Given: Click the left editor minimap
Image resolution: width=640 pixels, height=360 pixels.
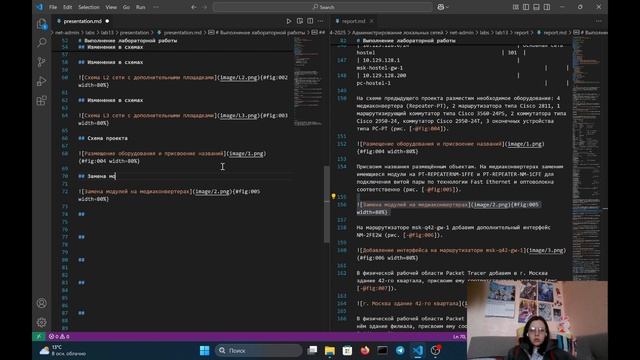Looking at the screenshot, I should [308, 82].
